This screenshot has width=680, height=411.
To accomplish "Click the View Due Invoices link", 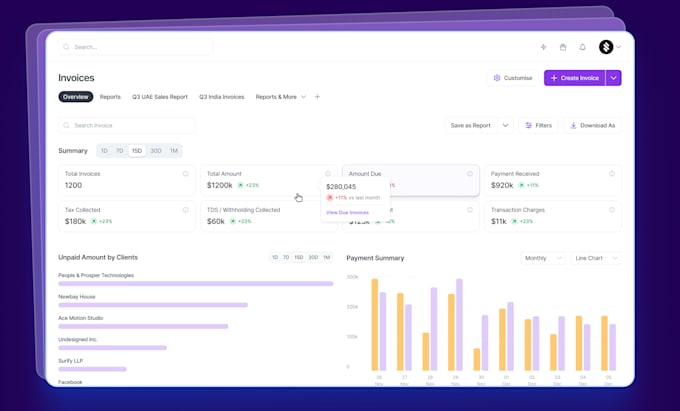I will [x=347, y=212].
